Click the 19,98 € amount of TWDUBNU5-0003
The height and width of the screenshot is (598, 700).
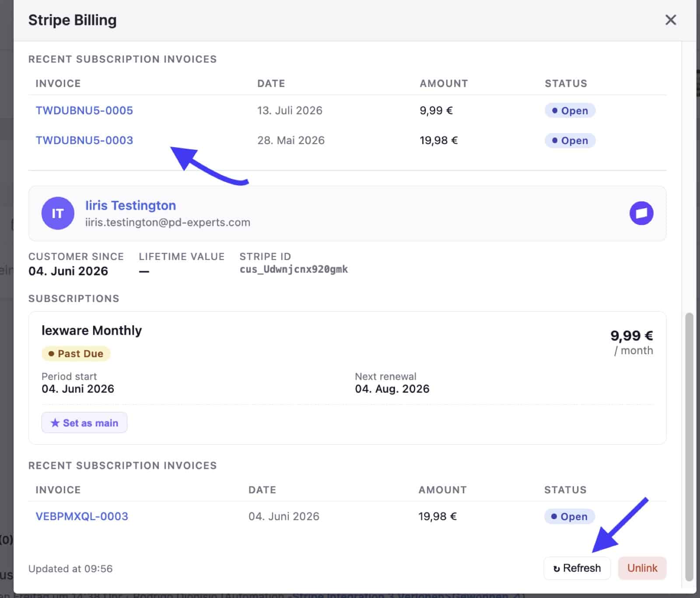(439, 140)
